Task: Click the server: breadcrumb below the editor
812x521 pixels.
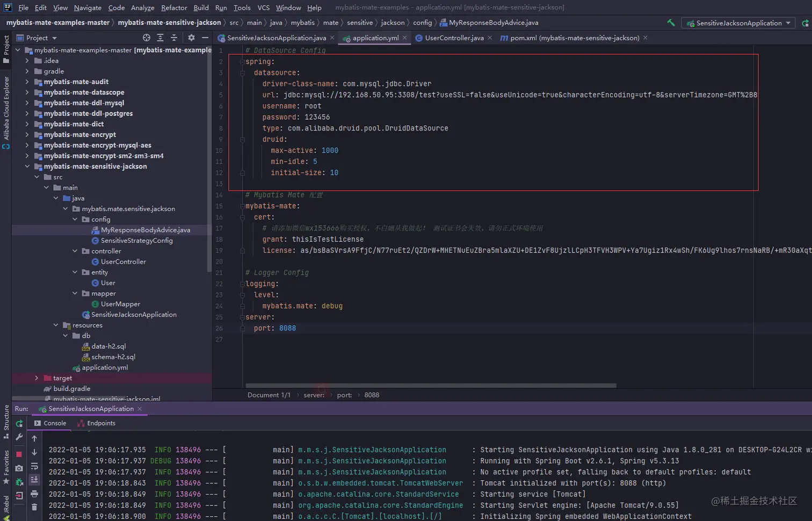Action: click(x=314, y=395)
